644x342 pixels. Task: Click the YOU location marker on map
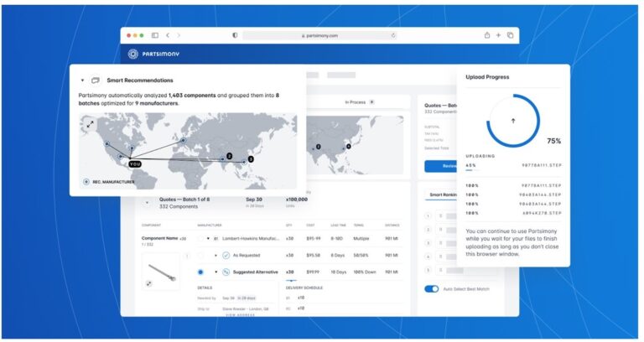point(134,163)
